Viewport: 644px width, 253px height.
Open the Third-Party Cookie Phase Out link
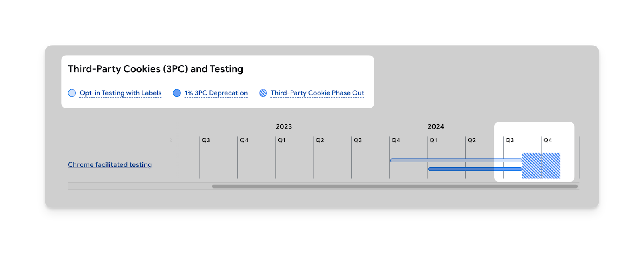(318, 93)
